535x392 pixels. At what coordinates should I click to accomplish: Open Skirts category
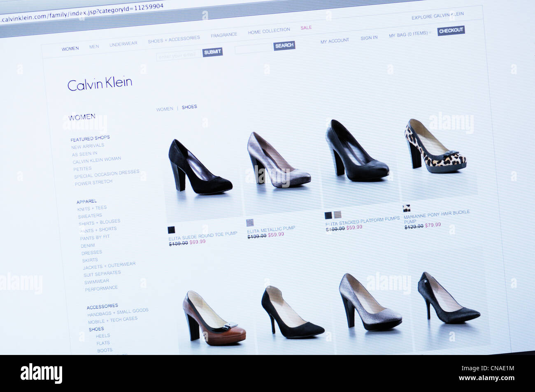[x=90, y=260]
